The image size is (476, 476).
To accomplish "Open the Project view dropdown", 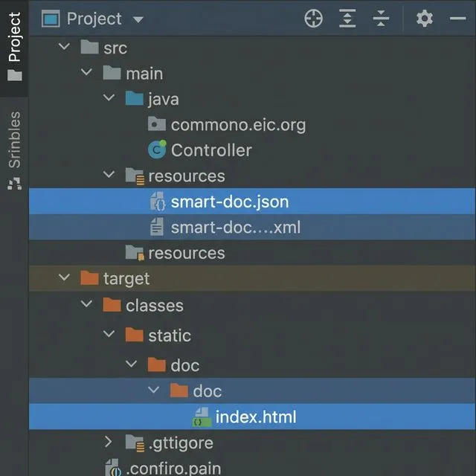I will pos(138,19).
